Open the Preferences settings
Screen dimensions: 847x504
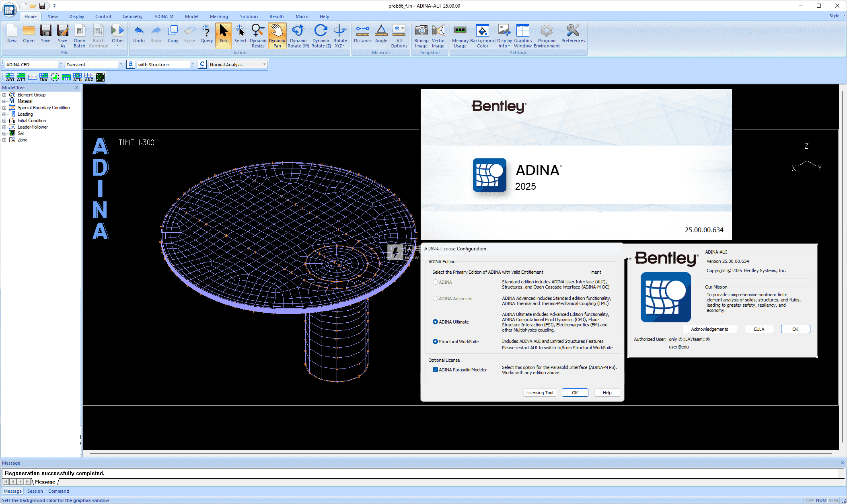tap(573, 34)
